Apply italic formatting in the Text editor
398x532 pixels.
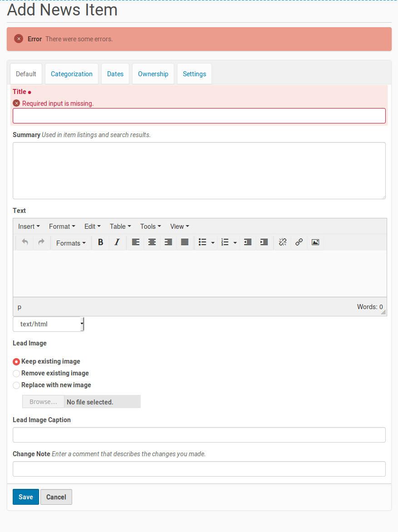pos(117,242)
